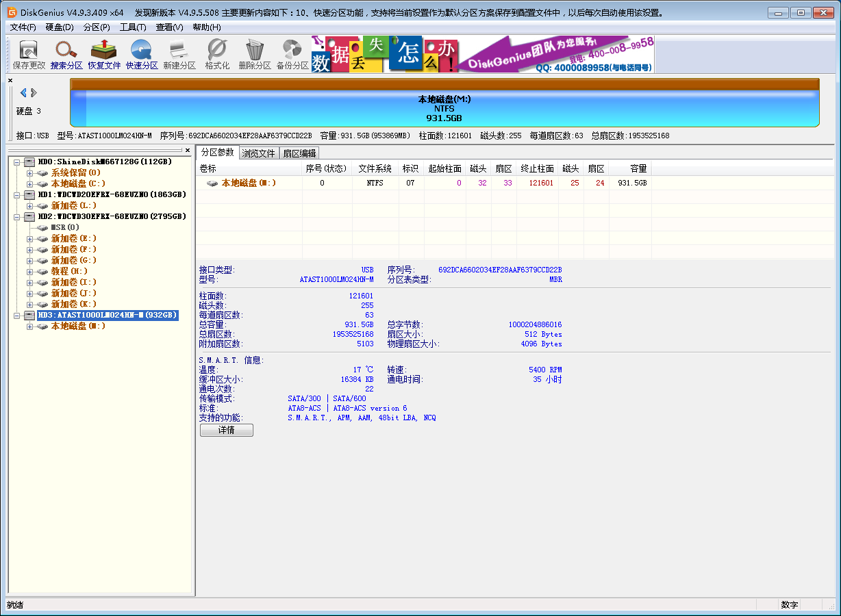Close the disk map pane with its X
Viewport: 841px width, 616px height.
10,81
